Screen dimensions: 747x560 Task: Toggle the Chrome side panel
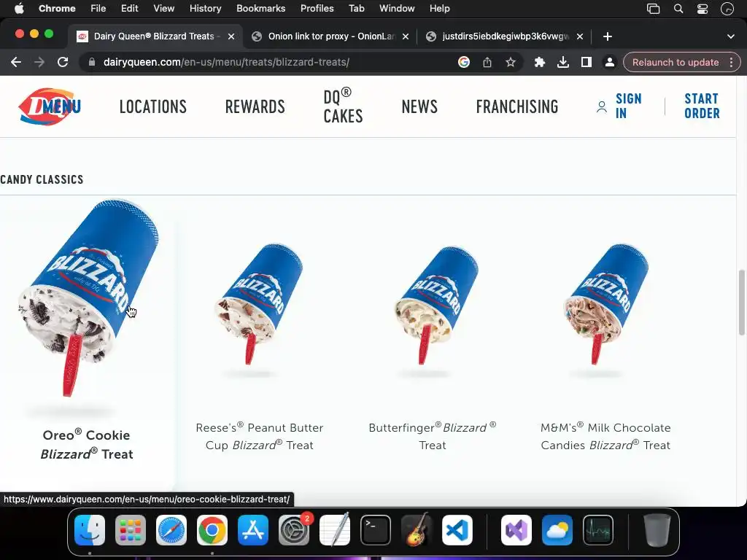coord(587,62)
